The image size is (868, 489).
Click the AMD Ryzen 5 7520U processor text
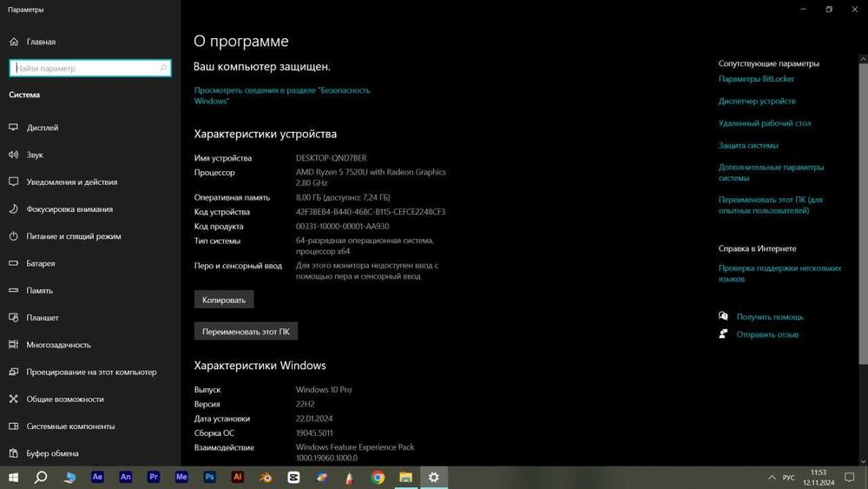(371, 177)
